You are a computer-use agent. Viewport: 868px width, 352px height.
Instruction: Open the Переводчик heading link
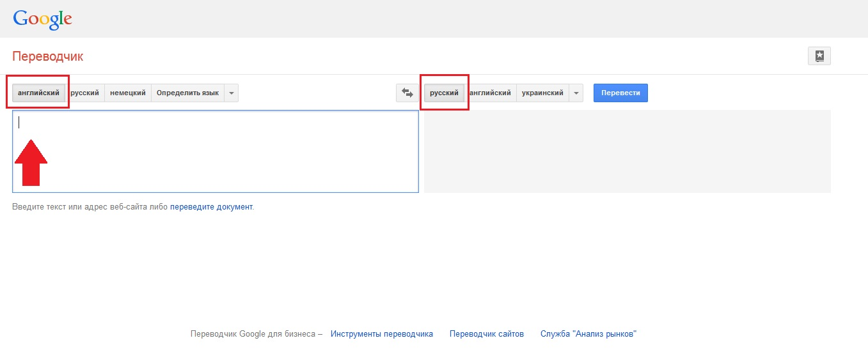(x=48, y=56)
